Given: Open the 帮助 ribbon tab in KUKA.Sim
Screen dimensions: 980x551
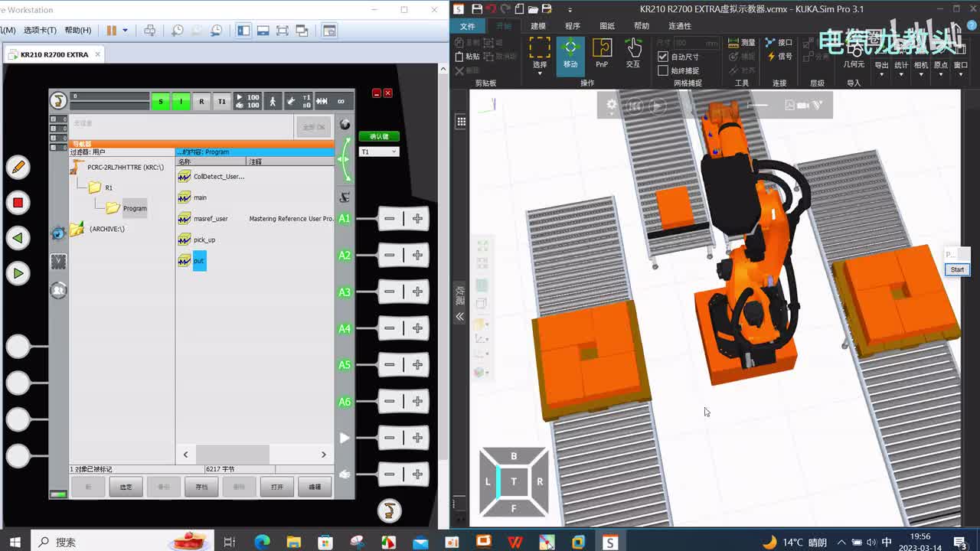Looking at the screenshot, I should (x=642, y=26).
